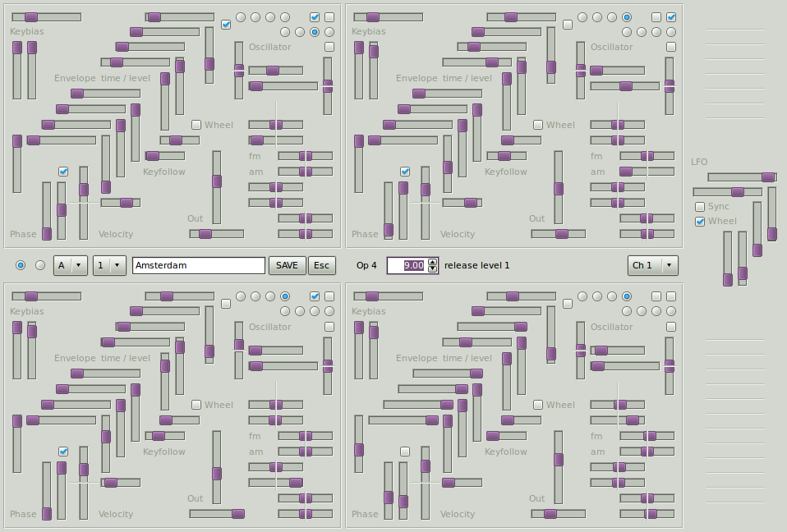Open the patch number "1" dropdown

point(109,265)
